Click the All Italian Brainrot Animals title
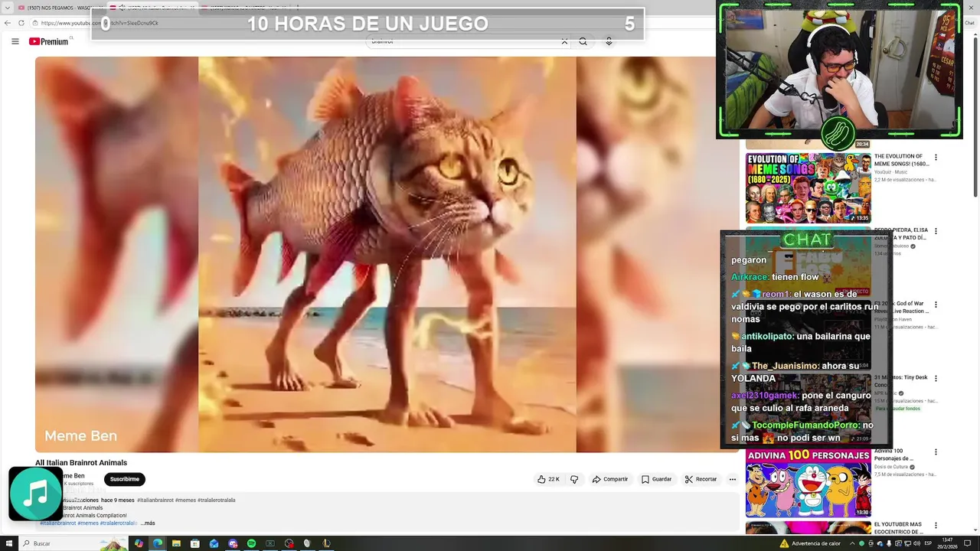Viewport: 980px width, 551px height. pyautogui.click(x=81, y=462)
